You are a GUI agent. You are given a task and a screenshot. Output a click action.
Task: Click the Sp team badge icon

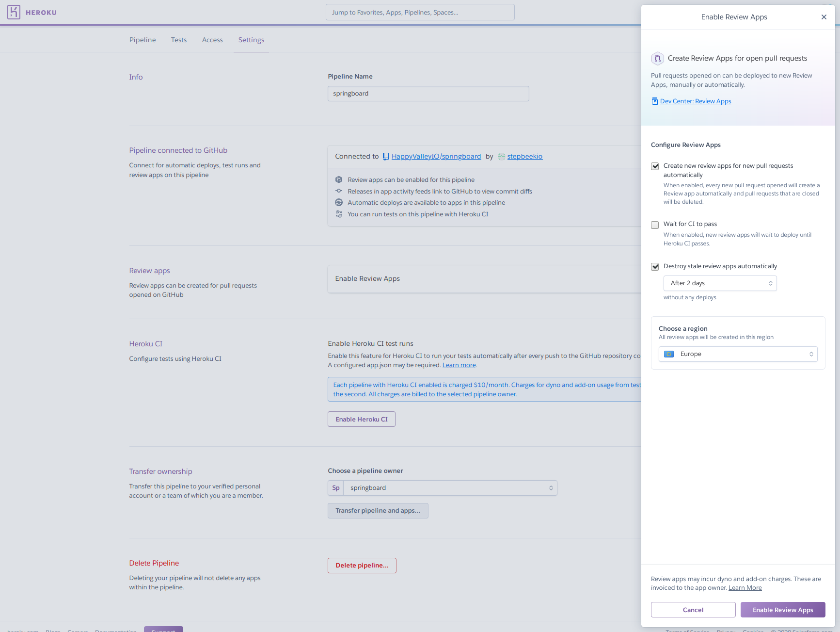(x=336, y=488)
